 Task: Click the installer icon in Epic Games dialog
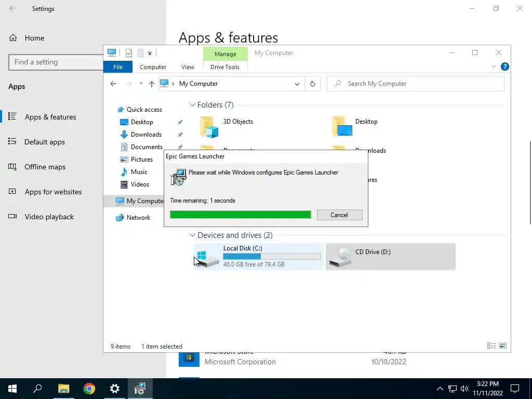pos(178,177)
